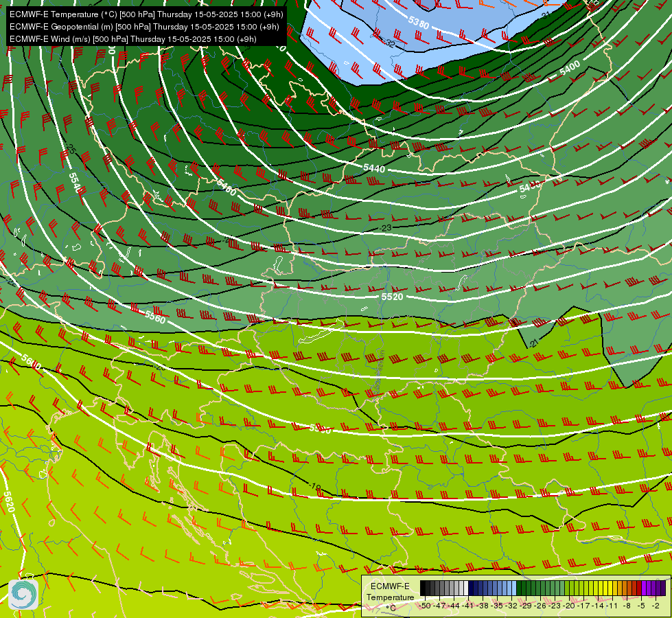Click the -44 tick label in color scale
Viewport: 672px width, 618px height.
[454, 606]
